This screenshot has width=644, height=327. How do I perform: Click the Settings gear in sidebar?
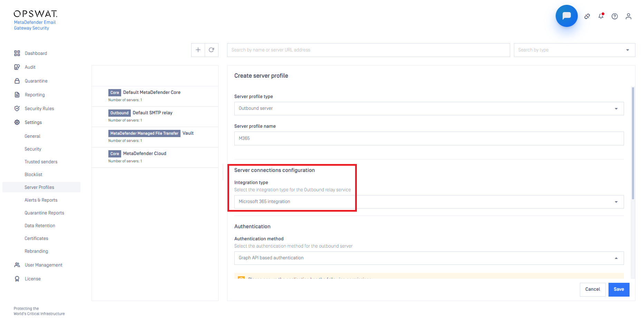click(17, 122)
